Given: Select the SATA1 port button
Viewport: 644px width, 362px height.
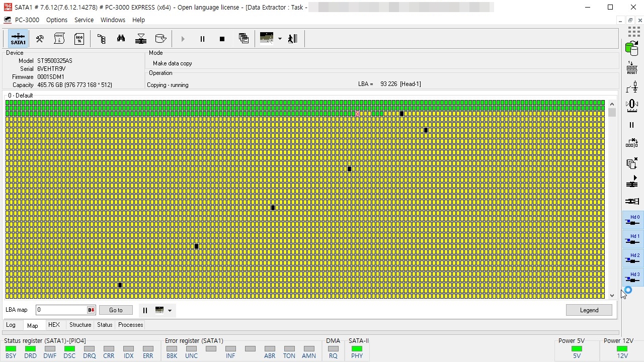Looking at the screenshot, I should [18, 39].
